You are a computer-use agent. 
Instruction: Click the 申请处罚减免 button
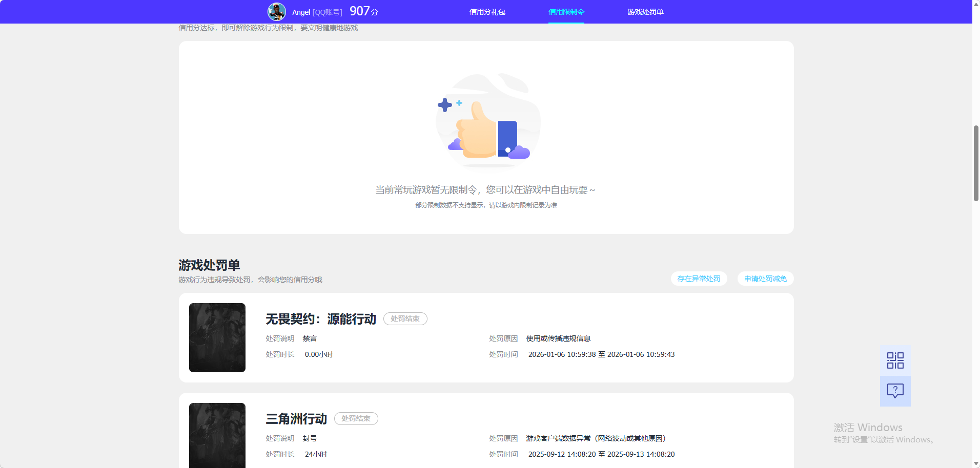click(x=765, y=278)
